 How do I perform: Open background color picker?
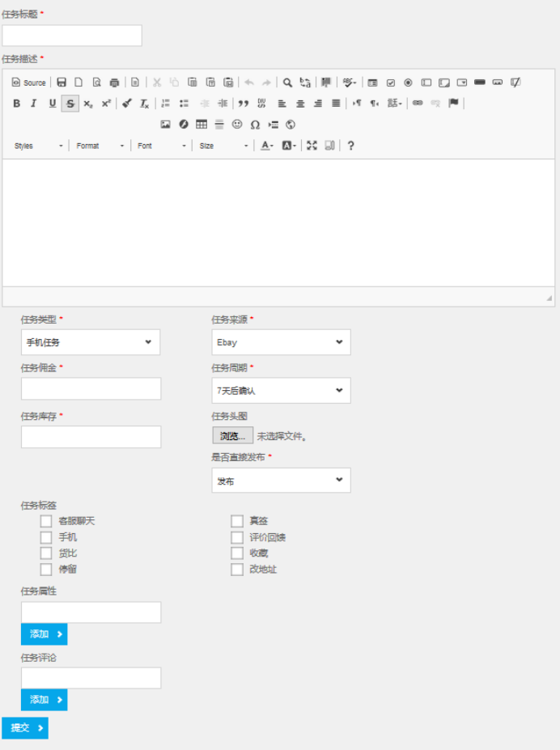pyautogui.click(x=289, y=146)
